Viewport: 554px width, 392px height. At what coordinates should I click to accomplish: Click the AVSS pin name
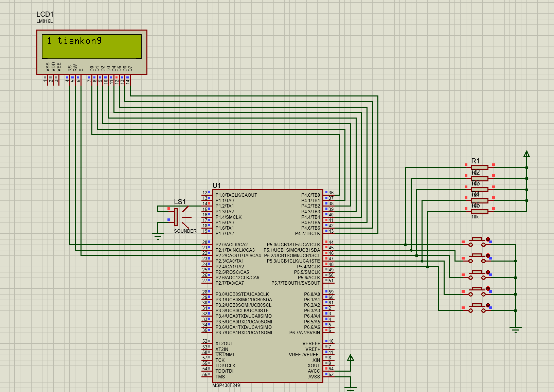[x=314, y=377]
